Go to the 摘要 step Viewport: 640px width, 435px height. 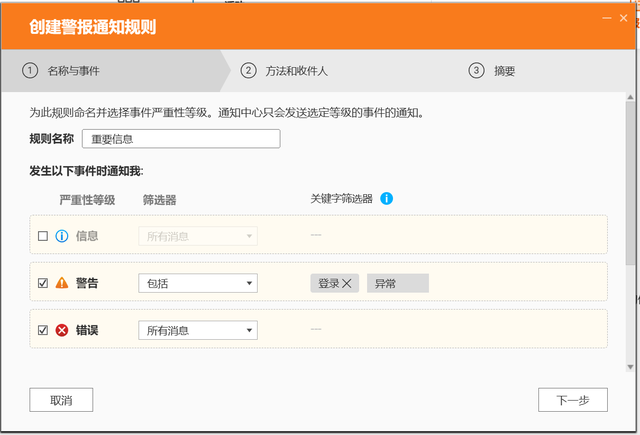click(x=504, y=71)
